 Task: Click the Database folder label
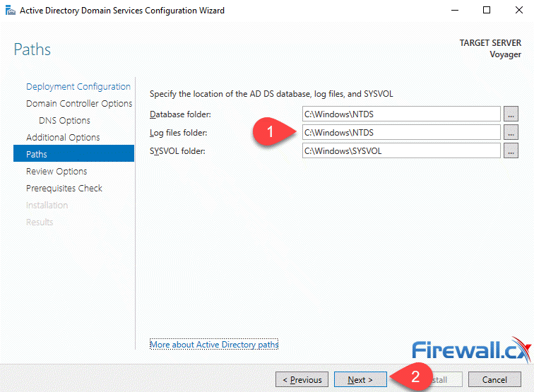tap(180, 114)
